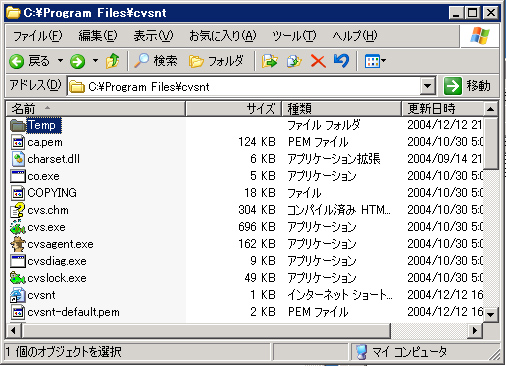Click the Copy To folder icon
506x366 pixels.
pos(294,61)
